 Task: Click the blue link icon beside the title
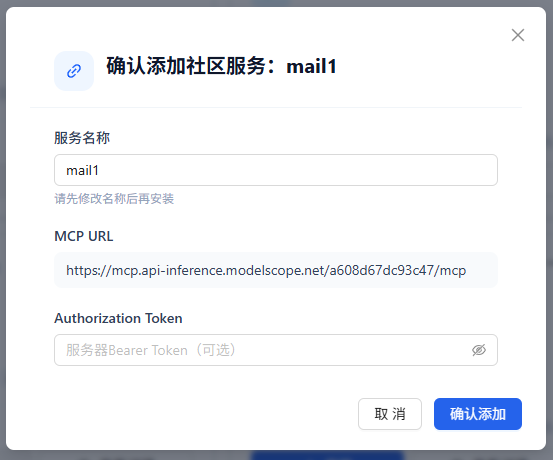click(x=74, y=71)
